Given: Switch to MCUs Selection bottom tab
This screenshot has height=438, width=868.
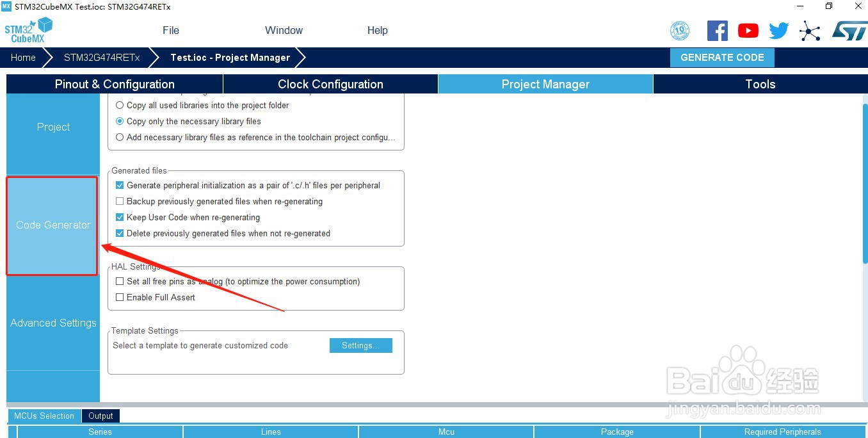Looking at the screenshot, I should (x=44, y=416).
